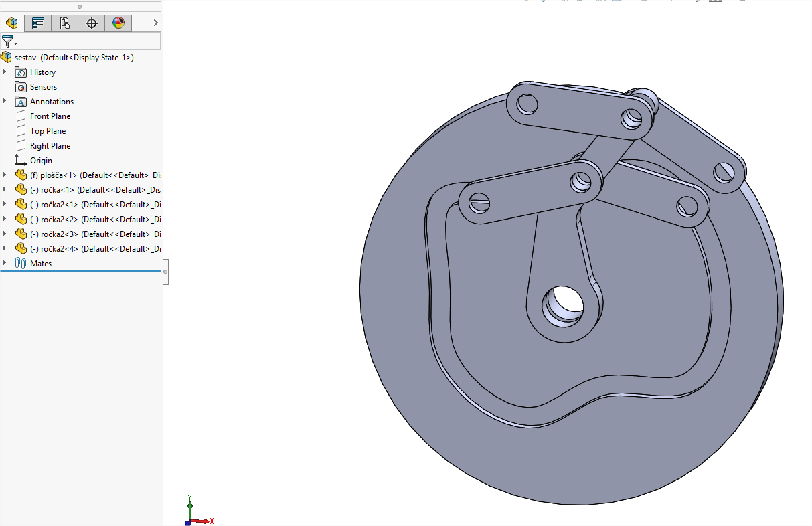Click the center hole of the lever

pyautogui.click(x=564, y=304)
